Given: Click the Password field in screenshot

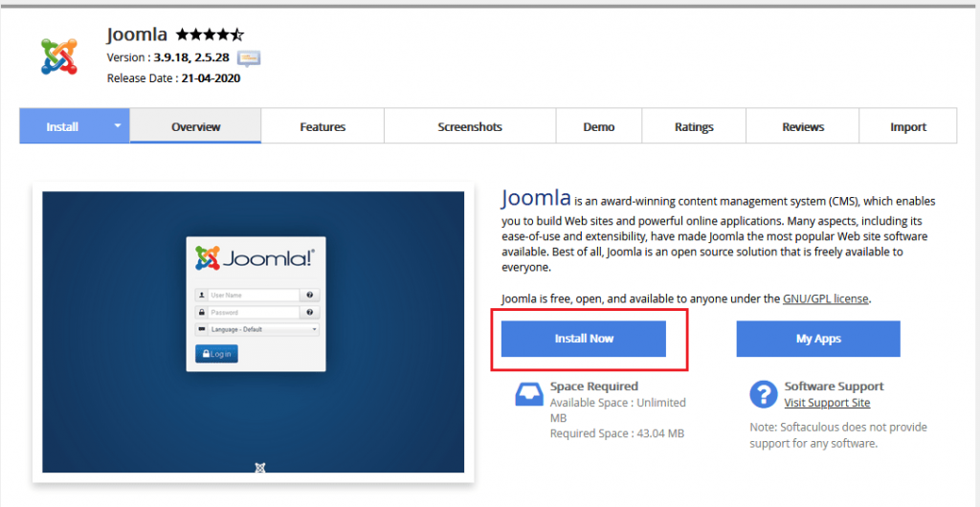Looking at the screenshot, I should (254, 312).
